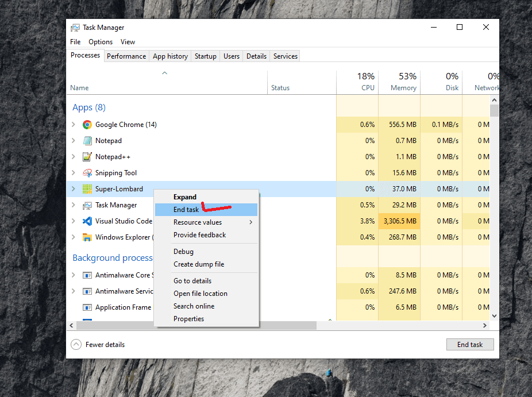
Task: Choose Properties in the context menu
Action: pyautogui.click(x=206, y=319)
